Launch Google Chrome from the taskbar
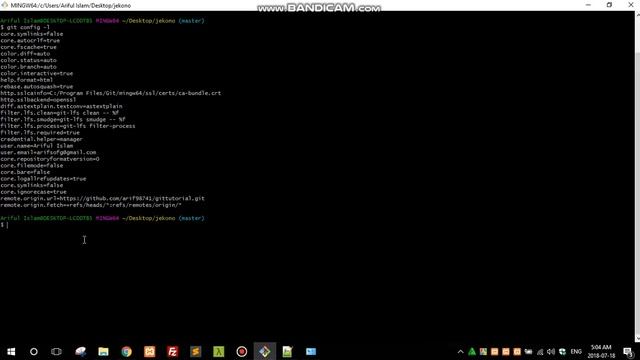640x360 pixels. [x=127, y=351]
